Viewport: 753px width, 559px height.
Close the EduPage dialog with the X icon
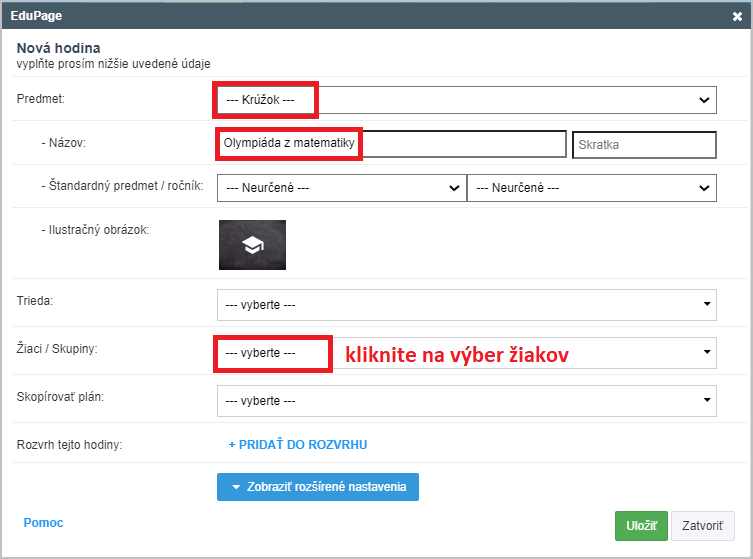737,16
